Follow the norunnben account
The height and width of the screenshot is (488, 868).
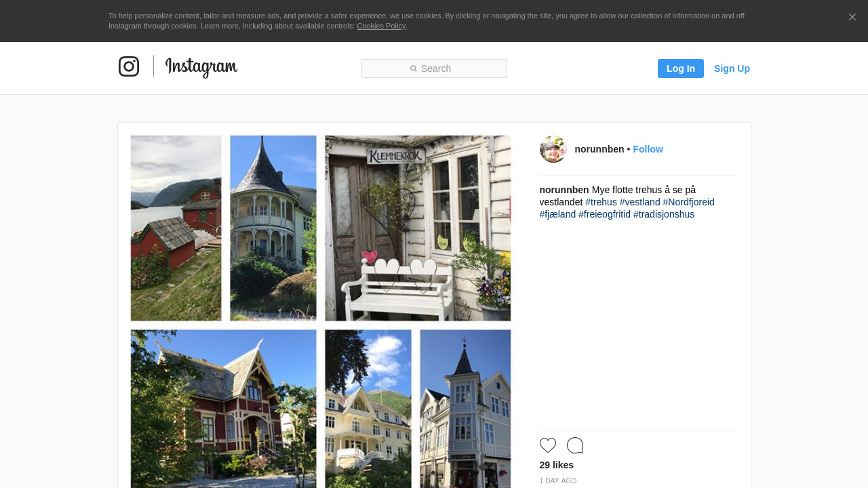point(648,149)
